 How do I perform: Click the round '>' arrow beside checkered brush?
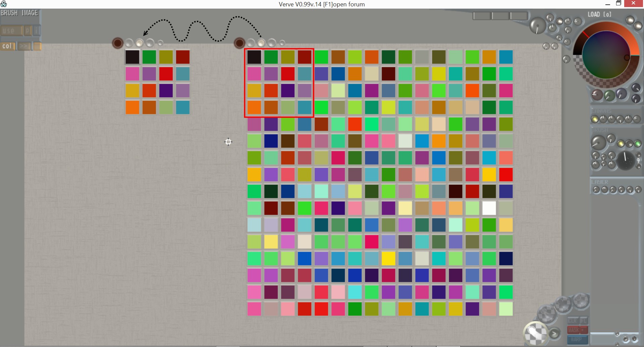554,333
